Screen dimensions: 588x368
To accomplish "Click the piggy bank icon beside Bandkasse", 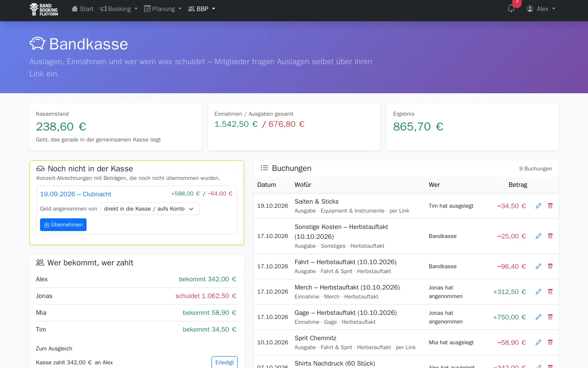I will [37, 44].
